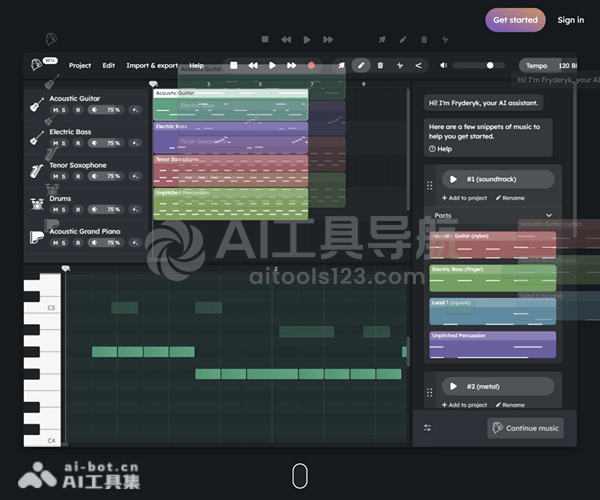This screenshot has height=500, width=600.
Task: Mute the Acoustic Guitar track
Action: (55, 110)
